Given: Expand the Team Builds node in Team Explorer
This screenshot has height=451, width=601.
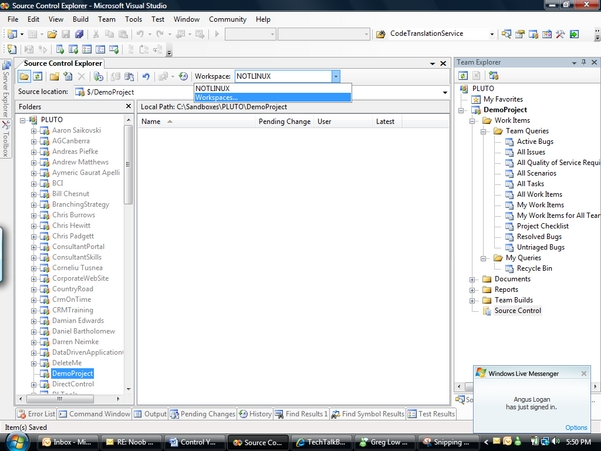Looking at the screenshot, I should pos(472,301).
